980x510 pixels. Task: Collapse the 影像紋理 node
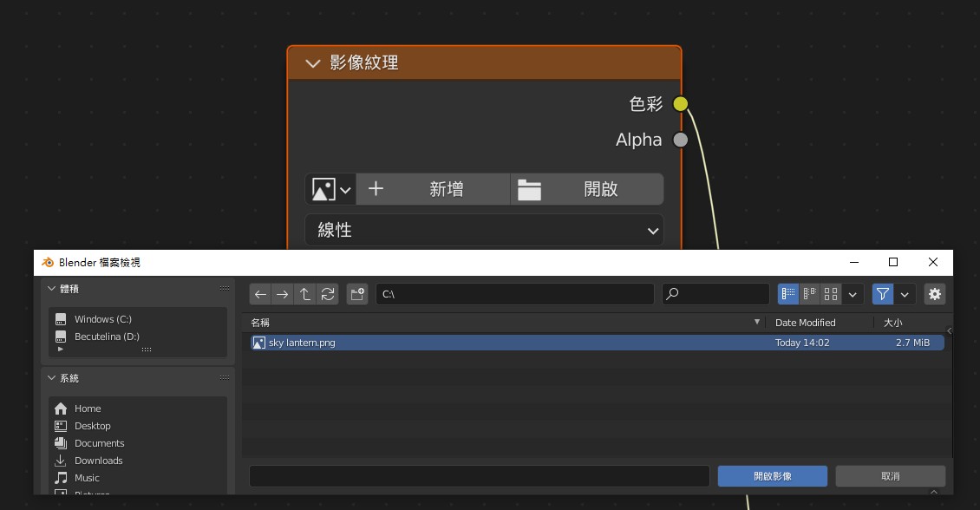click(x=313, y=63)
